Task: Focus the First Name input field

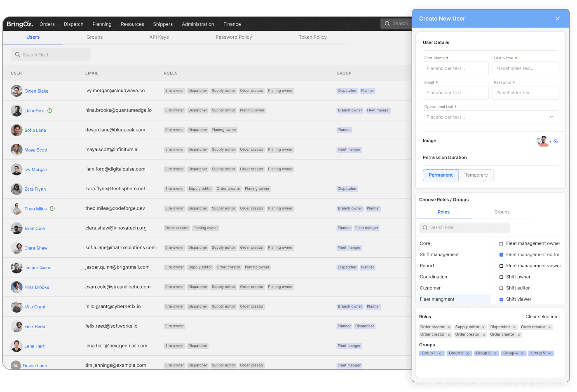Action: [x=456, y=68]
